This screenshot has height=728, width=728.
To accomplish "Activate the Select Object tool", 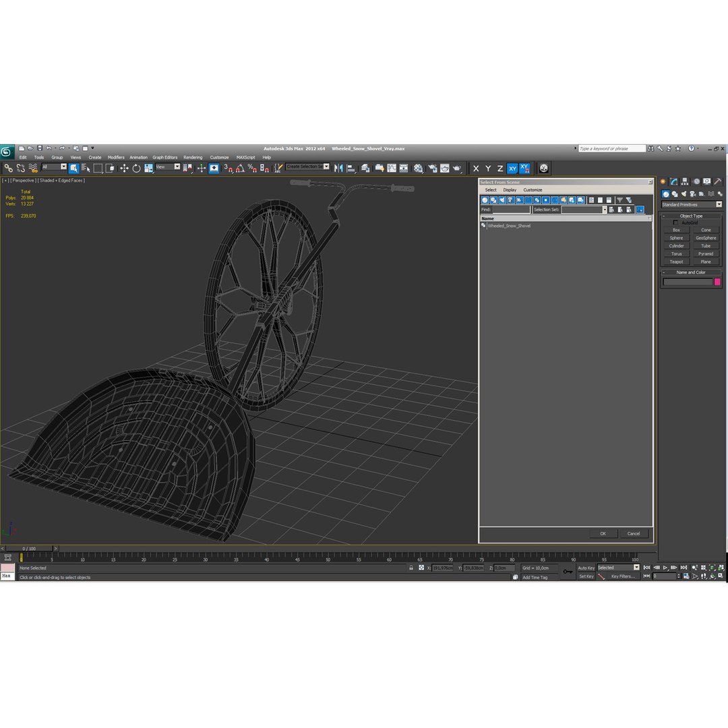I will [73, 168].
